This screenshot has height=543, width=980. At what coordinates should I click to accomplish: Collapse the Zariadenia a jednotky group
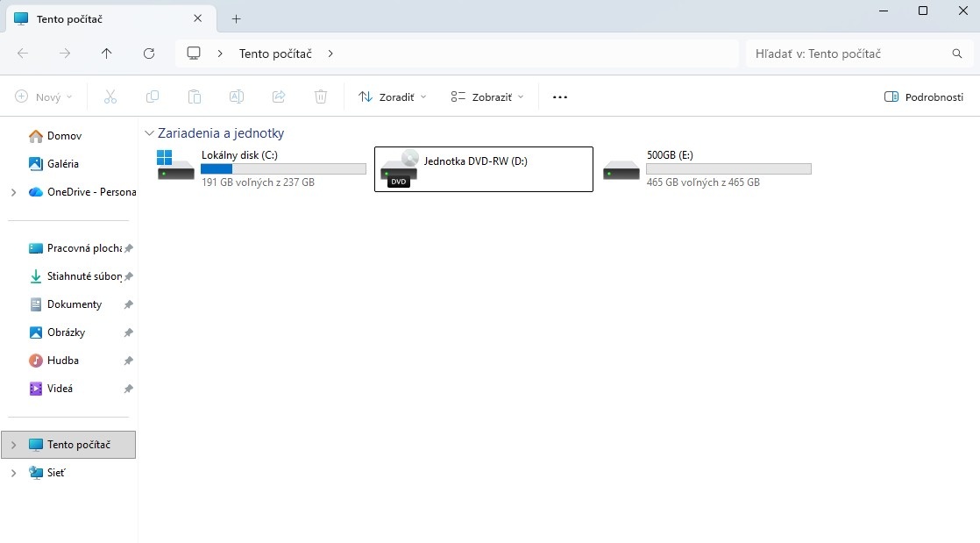148,133
